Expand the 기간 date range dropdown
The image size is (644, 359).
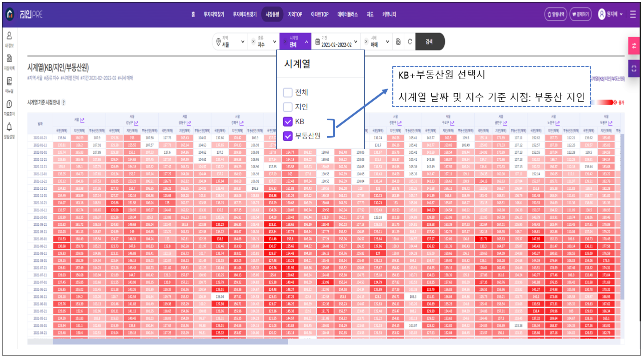[x=336, y=42]
